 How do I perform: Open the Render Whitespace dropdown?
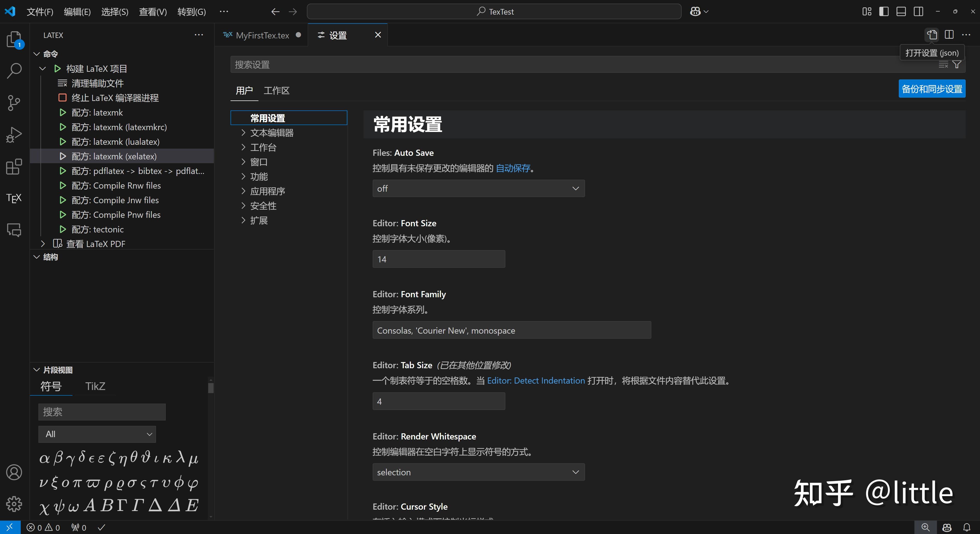click(x=478, y=472)
